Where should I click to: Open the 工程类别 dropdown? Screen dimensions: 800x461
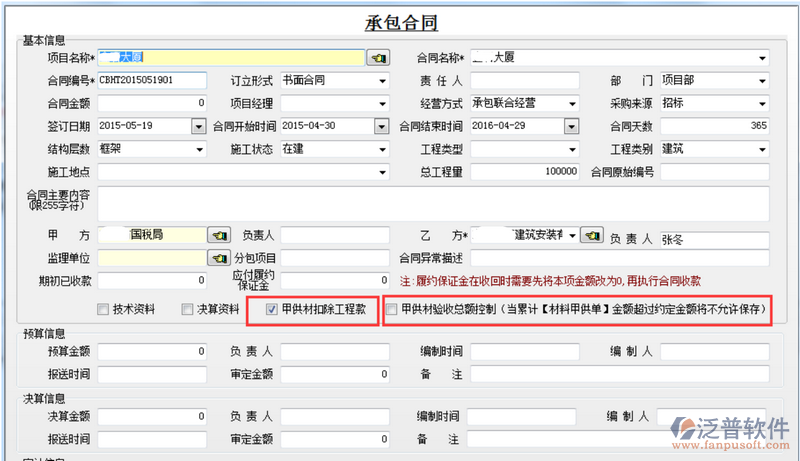[762, 149]
